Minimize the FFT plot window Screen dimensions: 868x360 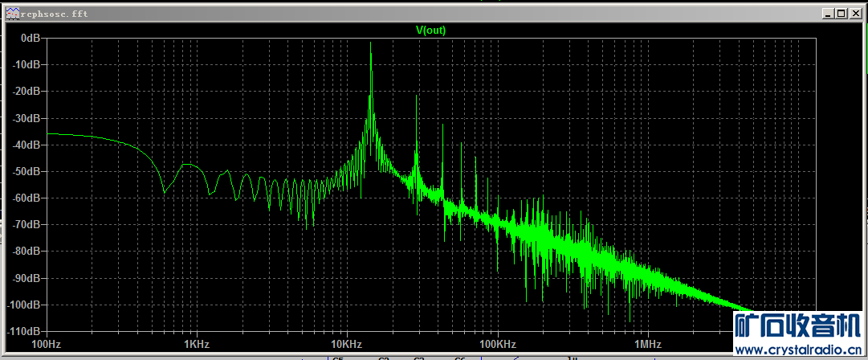click(x=827, y=14)
